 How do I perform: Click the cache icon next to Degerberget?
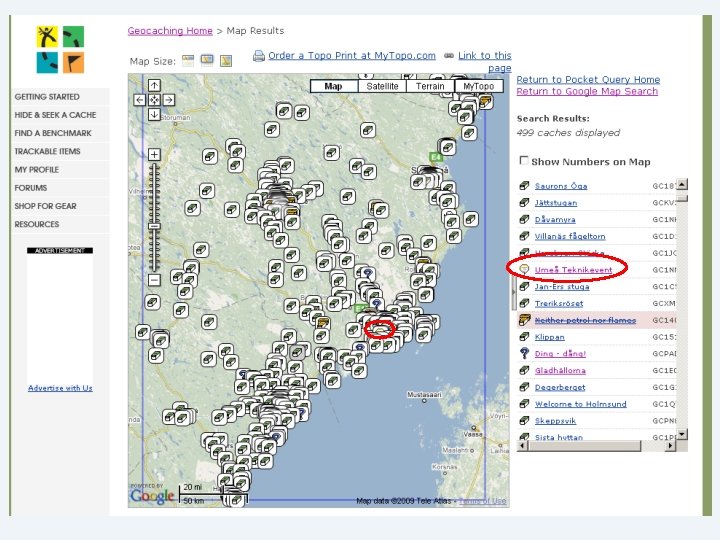click(x=524, y=387)
